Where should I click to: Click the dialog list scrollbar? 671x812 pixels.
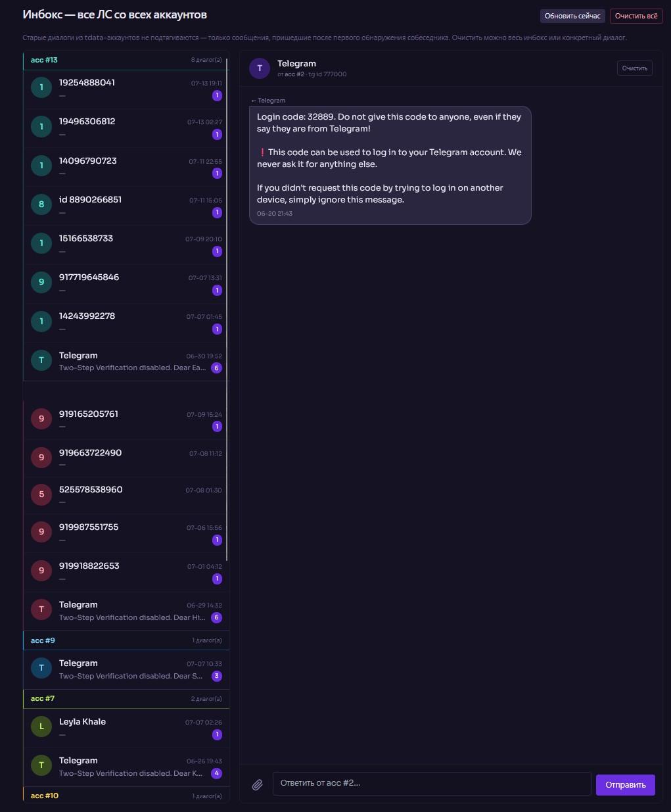[x=227, y=309]
